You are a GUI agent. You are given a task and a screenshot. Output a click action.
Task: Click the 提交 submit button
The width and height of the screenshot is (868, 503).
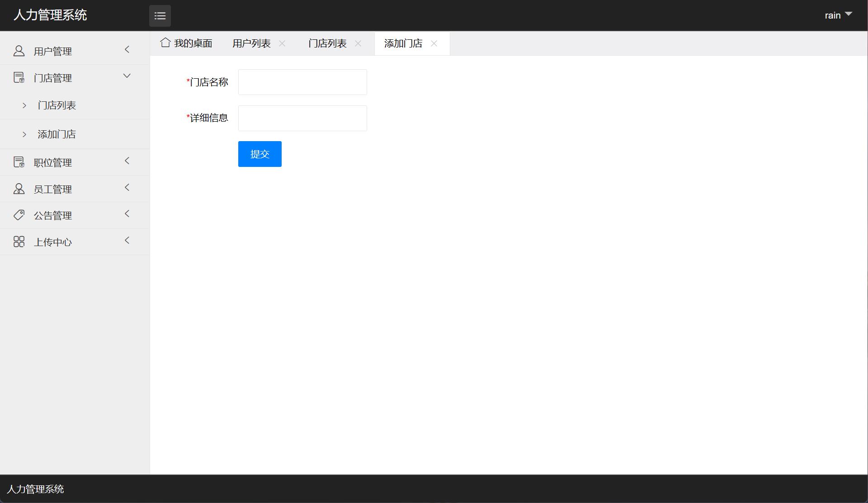[x=259, y=154]
